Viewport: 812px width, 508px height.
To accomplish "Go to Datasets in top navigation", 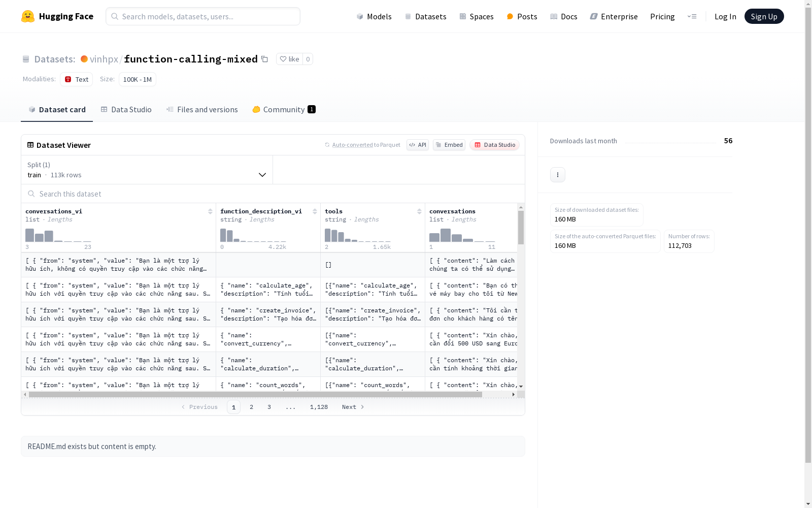I will 425,16.
